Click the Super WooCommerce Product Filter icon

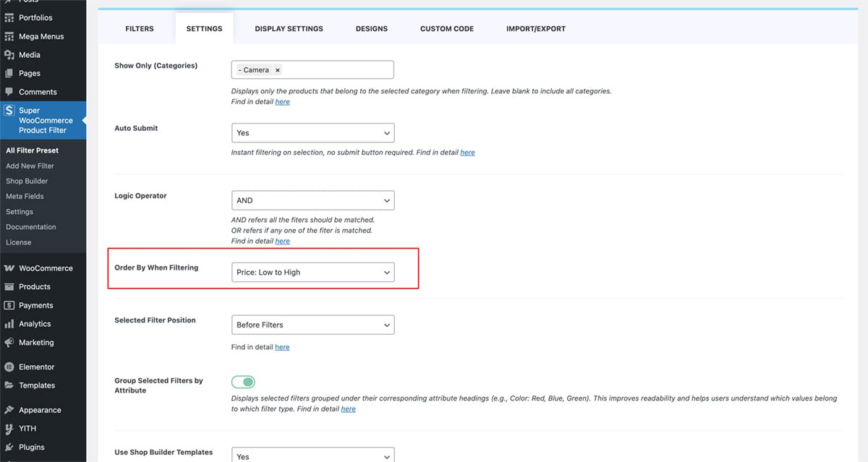pos(9,111)
